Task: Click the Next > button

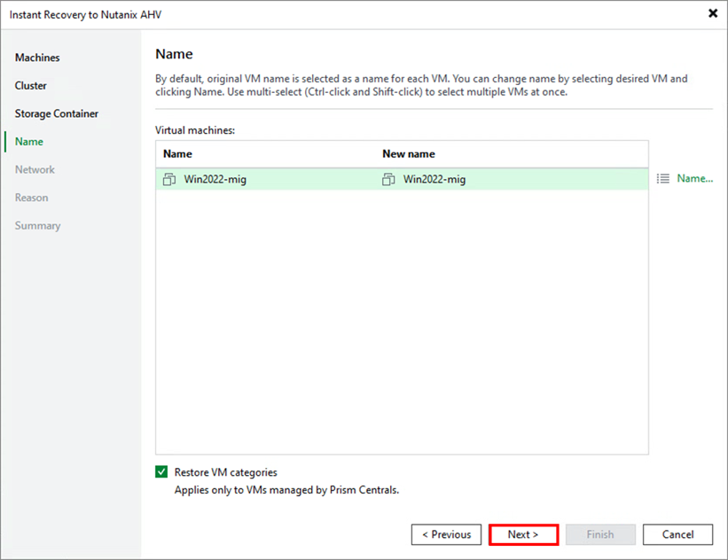Action: 523,534
